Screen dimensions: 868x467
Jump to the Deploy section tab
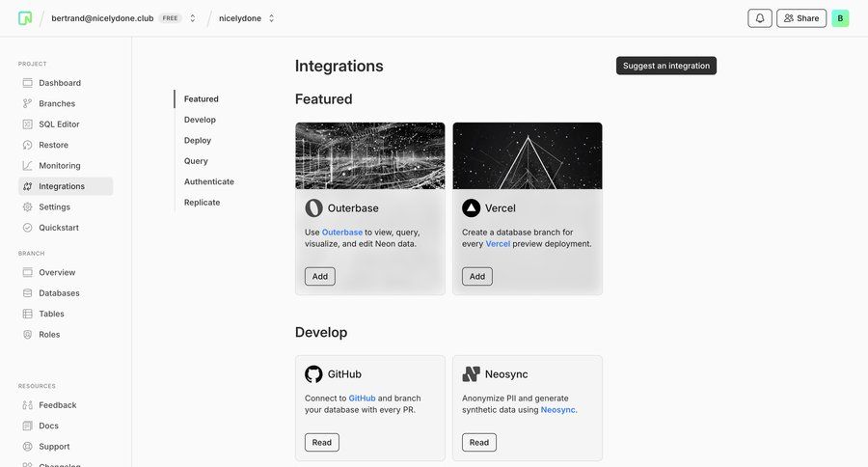198,141
